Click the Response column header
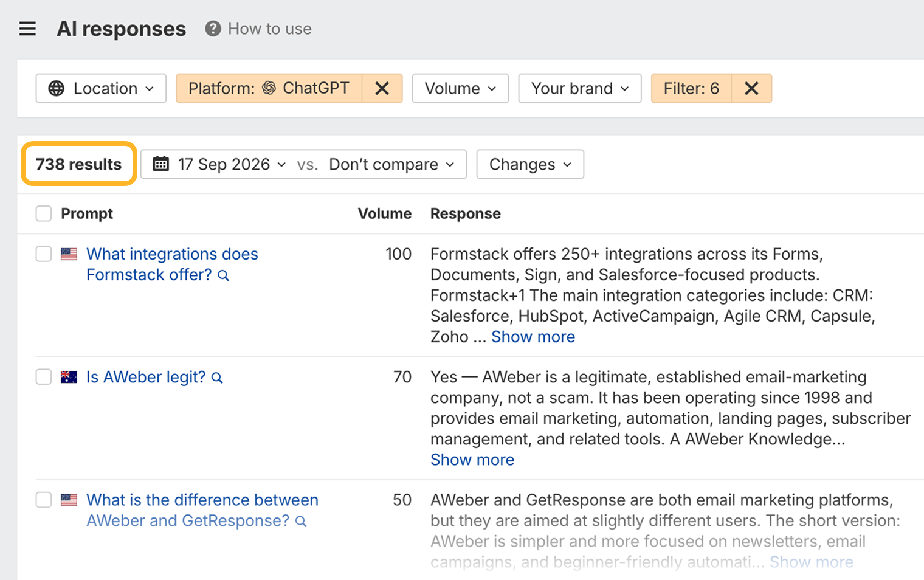This screenshot has width=924, height=580. coord(466,213)
